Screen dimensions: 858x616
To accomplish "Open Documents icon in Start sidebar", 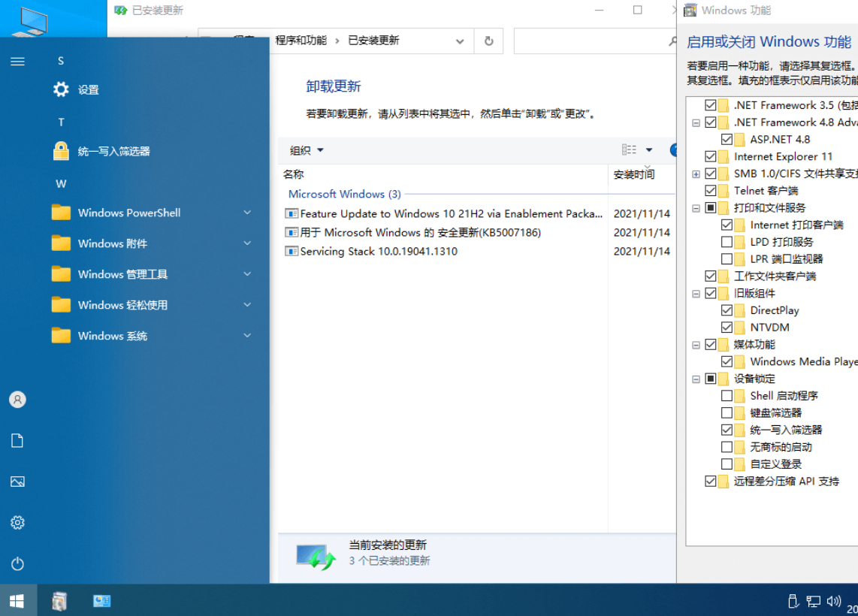I will pos(17,440).
